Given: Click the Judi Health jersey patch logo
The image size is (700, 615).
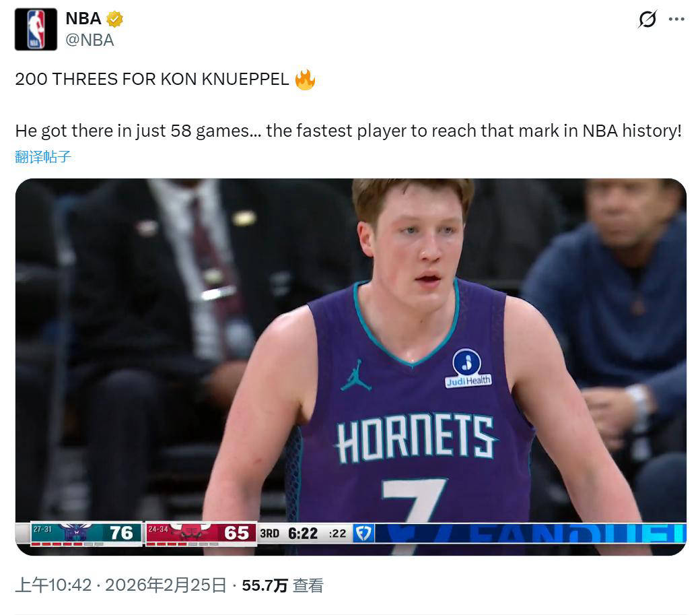Looking at the screenshot, I should pos(467,368).
